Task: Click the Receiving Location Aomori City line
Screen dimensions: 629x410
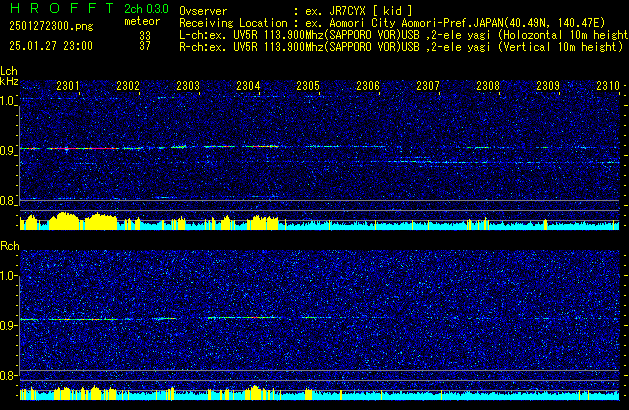Action: (392, 23)
